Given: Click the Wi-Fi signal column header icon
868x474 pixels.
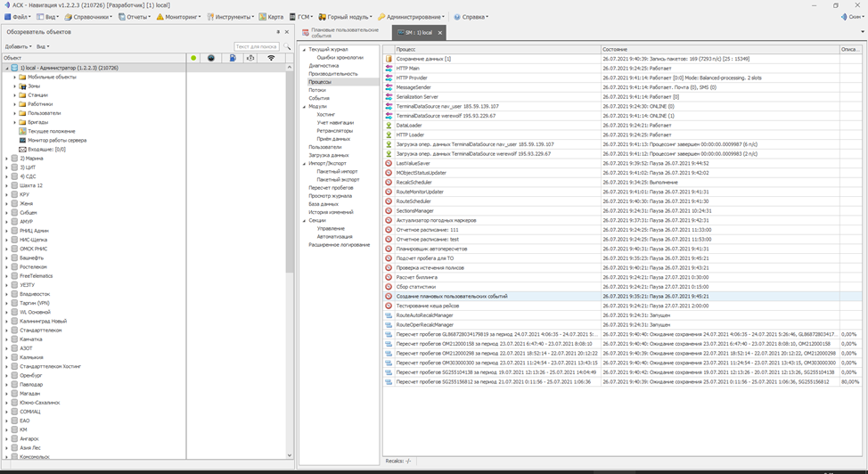Looking at the screenshot, I should [271, 58].
